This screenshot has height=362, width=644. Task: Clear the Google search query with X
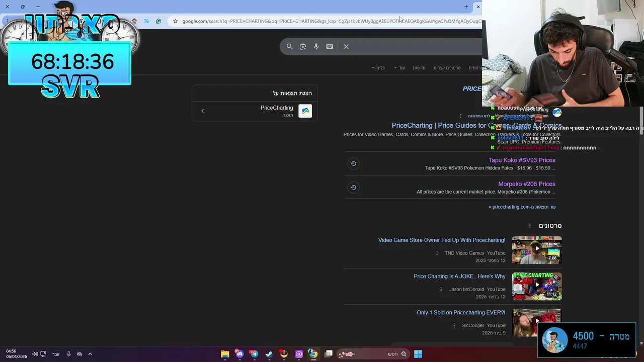346,46
